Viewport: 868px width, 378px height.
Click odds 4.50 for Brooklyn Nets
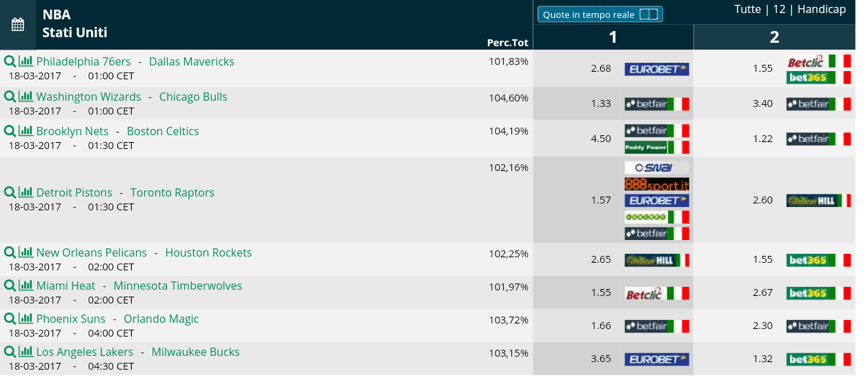click(601, 139)
